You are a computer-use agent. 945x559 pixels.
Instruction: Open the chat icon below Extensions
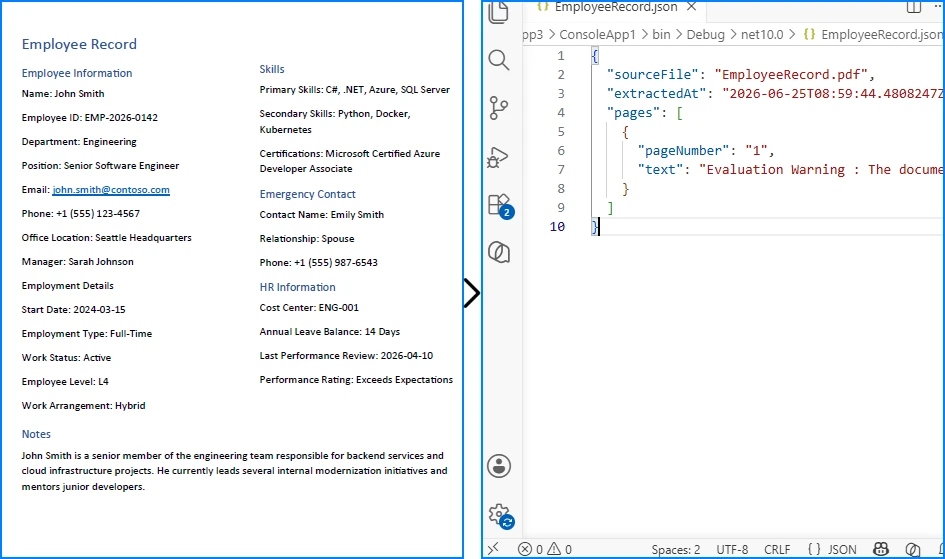(498, 252)
